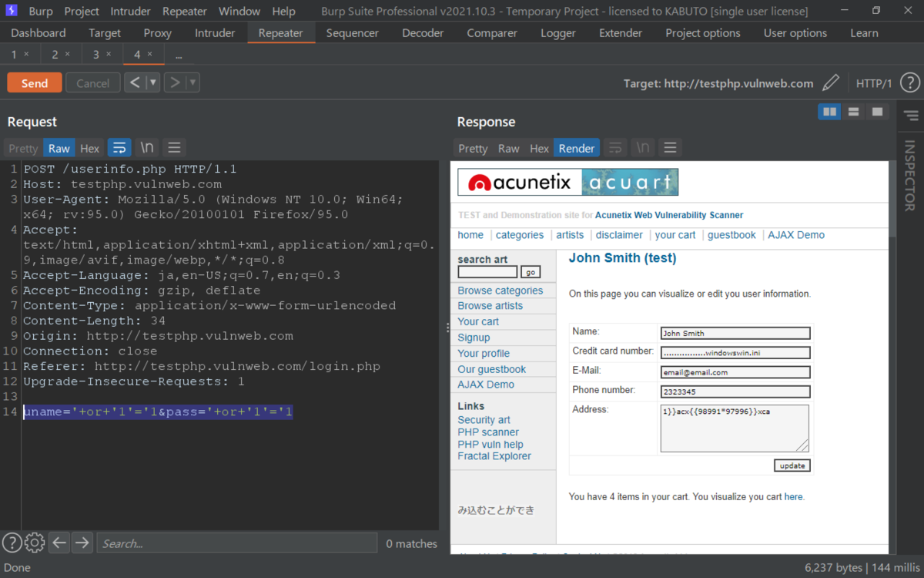924x578 pixels.
Task: Go to previous search match arrow
Action: coord(59,543)
